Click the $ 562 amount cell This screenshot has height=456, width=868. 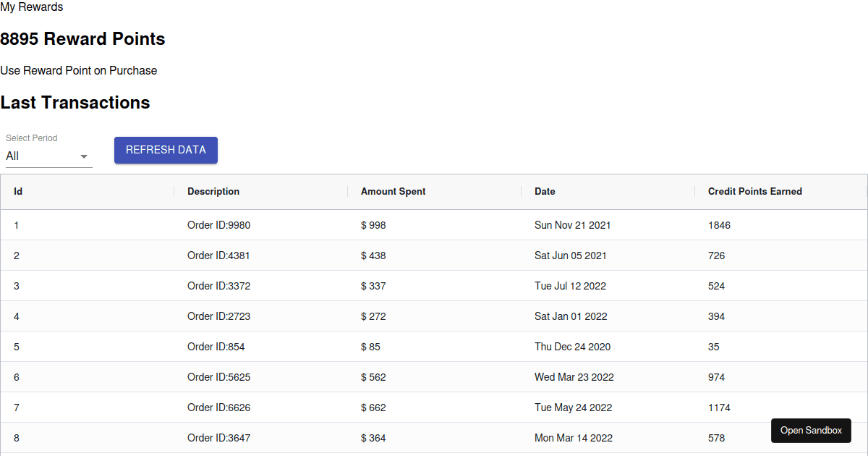(x=373, y=377)
